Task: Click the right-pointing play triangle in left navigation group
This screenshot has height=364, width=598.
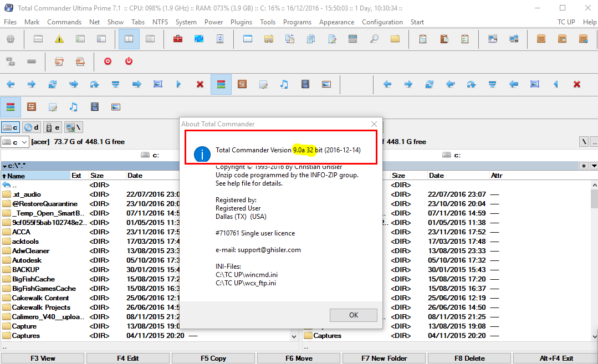Action: [x=179, y=84]
